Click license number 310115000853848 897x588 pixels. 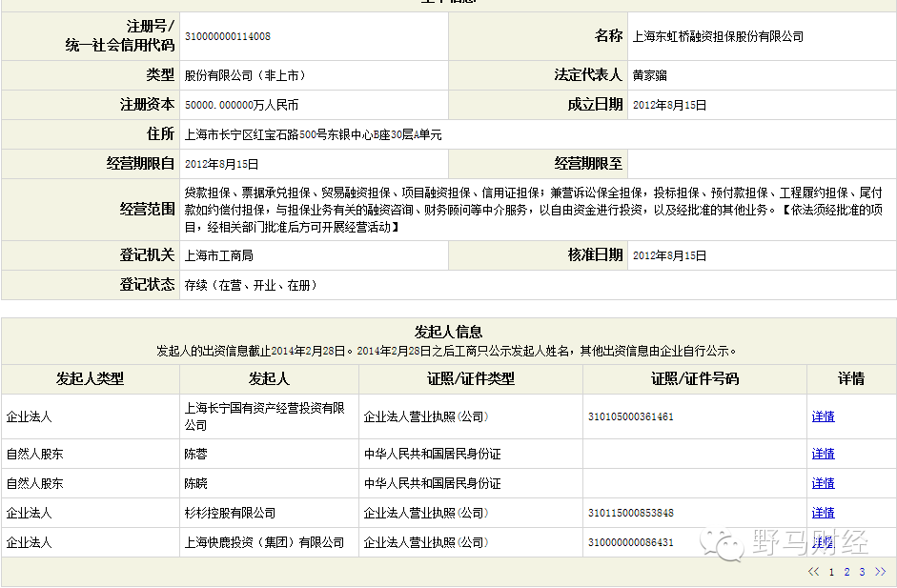click(630, 513)
